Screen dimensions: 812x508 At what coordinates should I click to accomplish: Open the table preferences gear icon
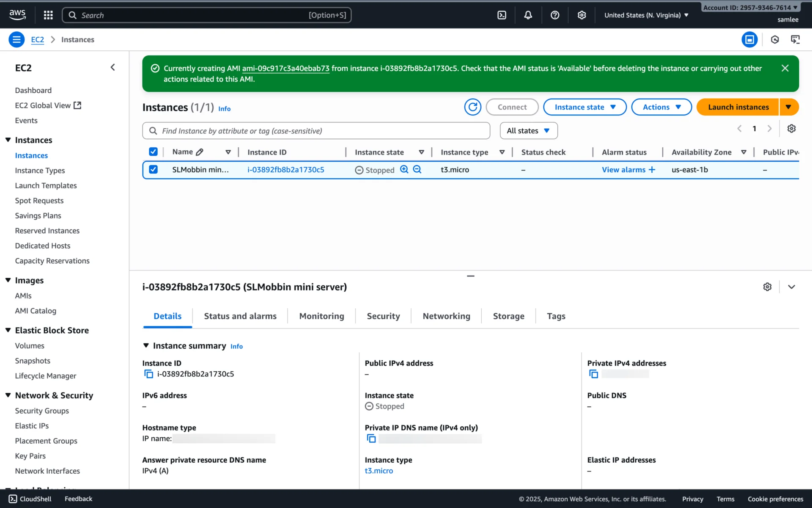[791, 129]
